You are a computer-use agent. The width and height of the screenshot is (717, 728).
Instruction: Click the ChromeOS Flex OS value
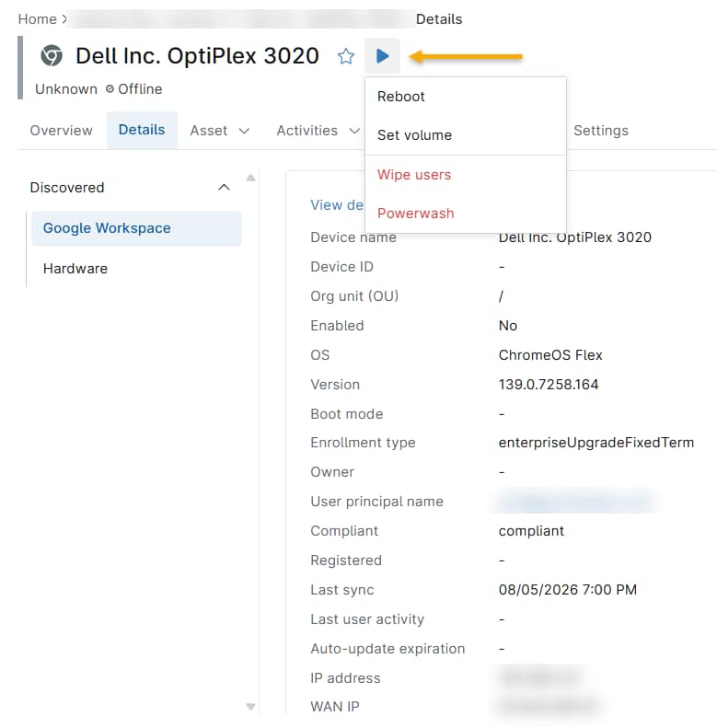tap(550, 355)
